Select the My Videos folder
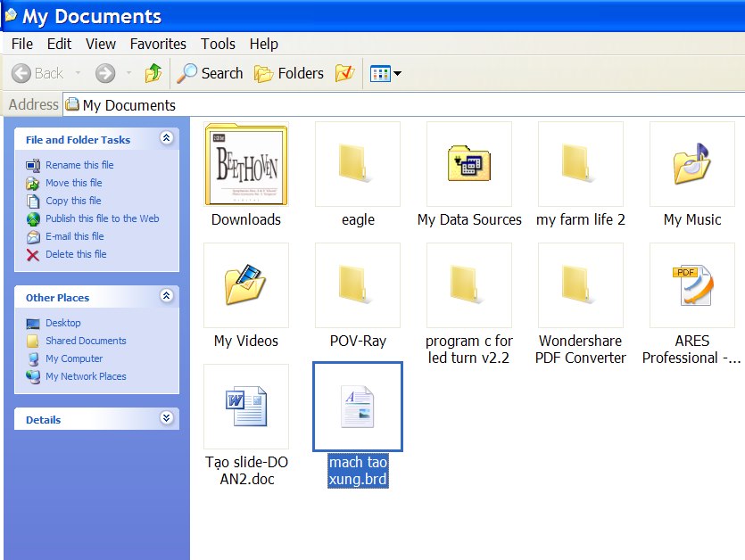This screenshot has height=560, width=745. tap(246, 285)
